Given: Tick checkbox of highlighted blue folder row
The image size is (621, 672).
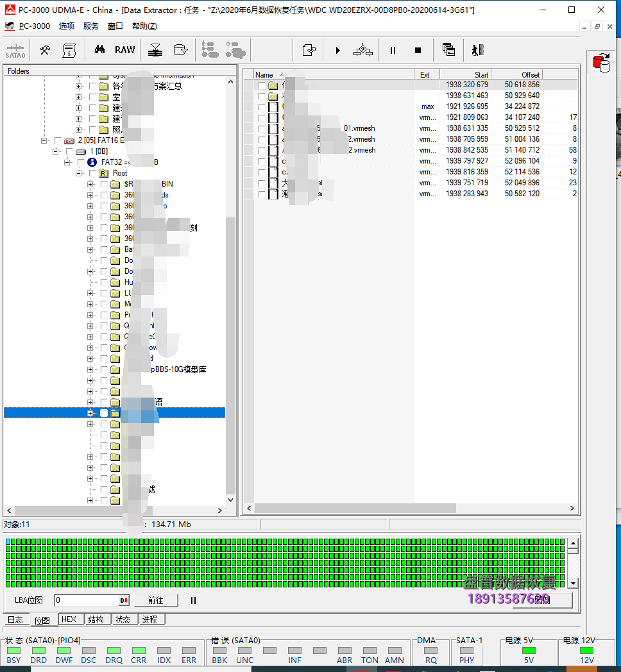Looking at the screenshot, I should tap(104, 413).
